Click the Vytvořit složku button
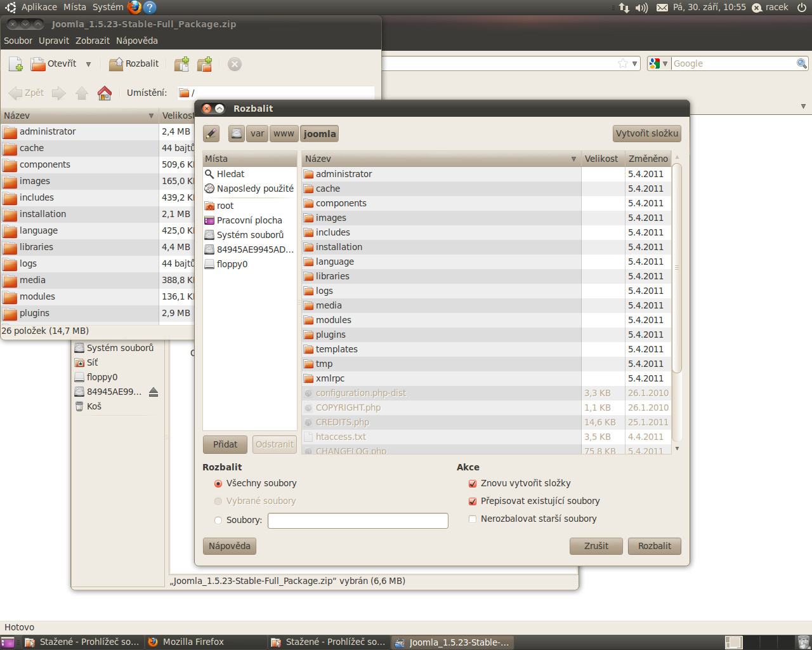This screenshot has height=650, width=812. pyautogui.click(x=647, y=133)
